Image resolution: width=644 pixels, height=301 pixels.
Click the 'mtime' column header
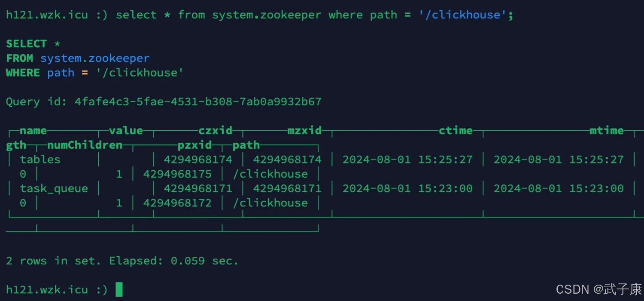tap(606, 130)
